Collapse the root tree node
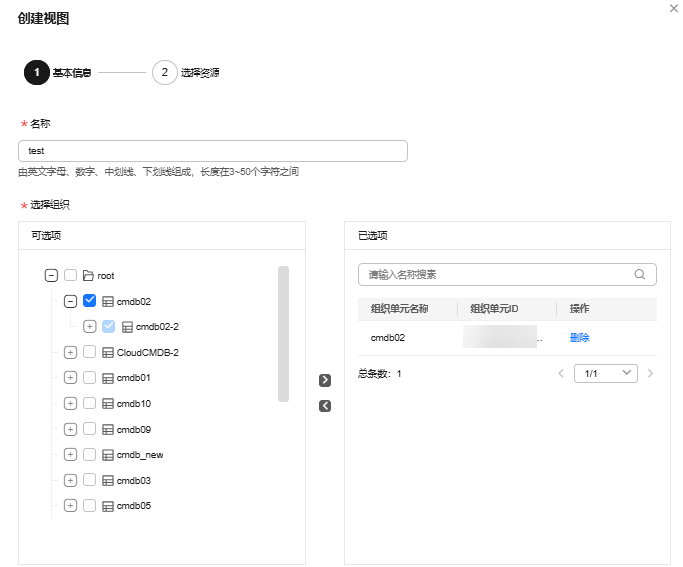The height and width of the screenshot is (567, 683). (x=51, y=275)
